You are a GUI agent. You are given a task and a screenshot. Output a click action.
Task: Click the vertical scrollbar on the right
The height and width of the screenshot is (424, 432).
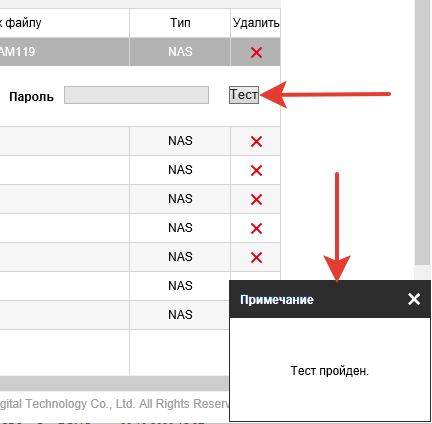pyautogui.click(x=422, y=133)
